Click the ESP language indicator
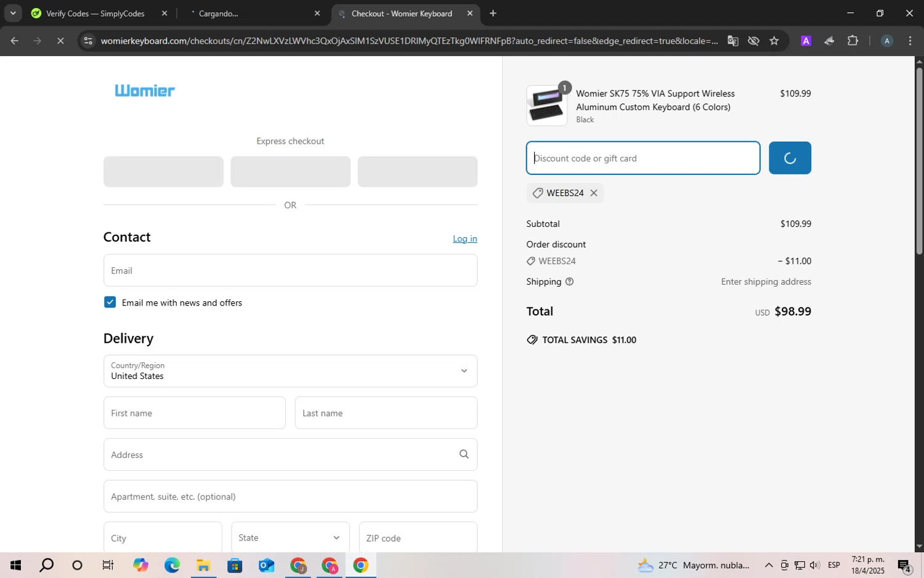Viewport: 924px width, 578px height. pyautogui.click(x=834, y=565)
